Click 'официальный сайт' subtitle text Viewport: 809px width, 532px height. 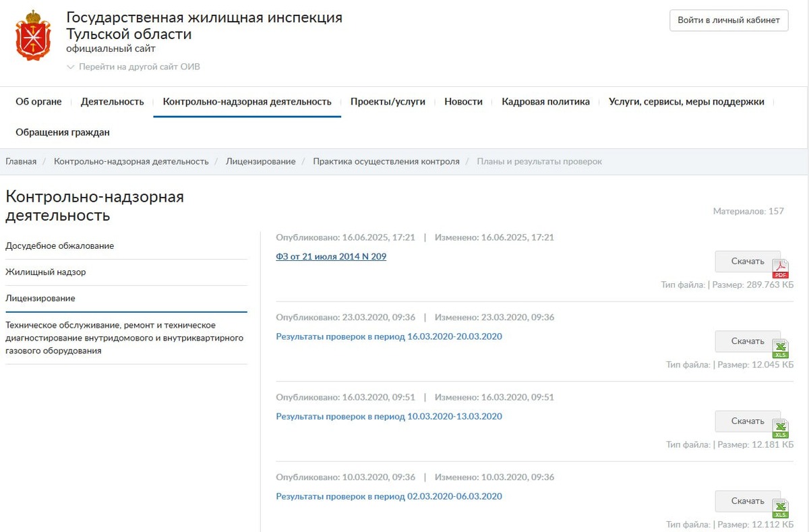coord(111,49)
